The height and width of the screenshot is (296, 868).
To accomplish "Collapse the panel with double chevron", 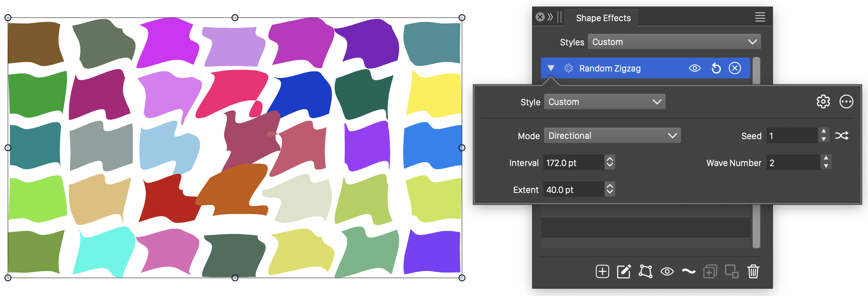I will [x=550, y=17].
